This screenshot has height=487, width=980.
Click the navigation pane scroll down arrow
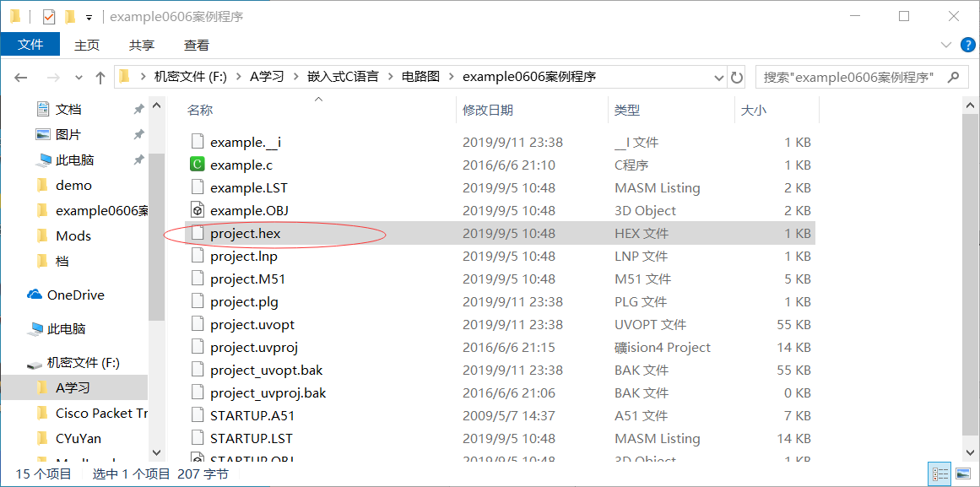pos(157,451)
